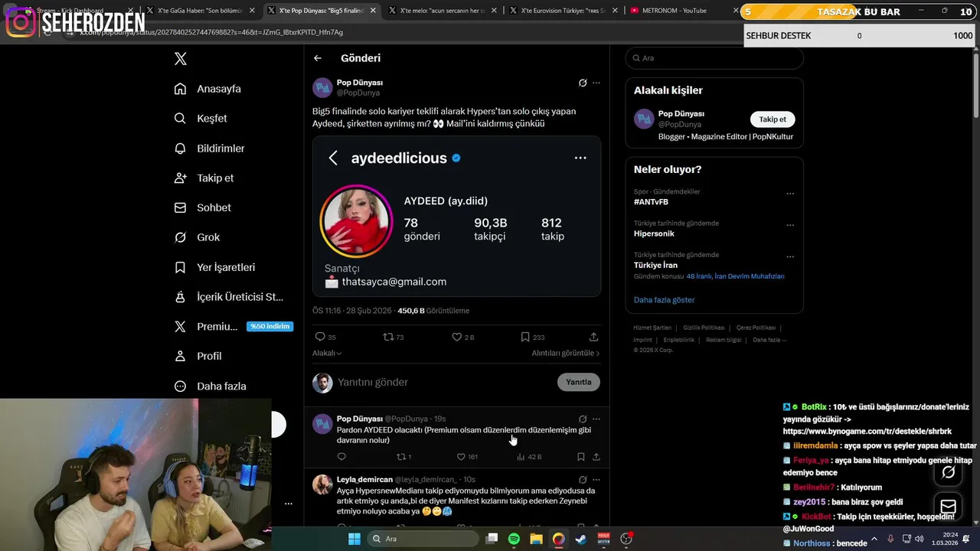Open Daha fazla sidebar menu

click(210, 386)
